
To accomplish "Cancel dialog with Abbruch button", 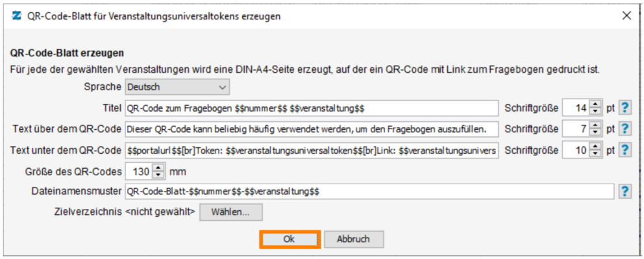I will coord(353,240).
